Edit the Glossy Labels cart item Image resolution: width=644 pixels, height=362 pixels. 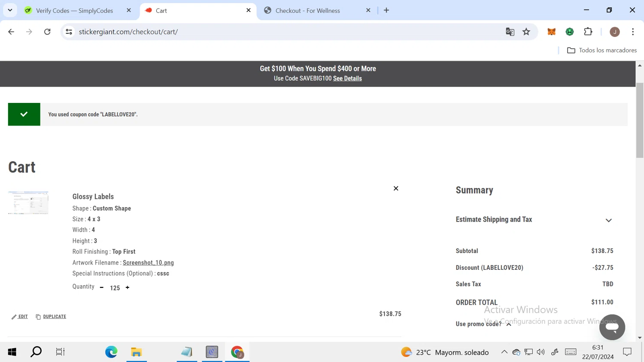20,317
